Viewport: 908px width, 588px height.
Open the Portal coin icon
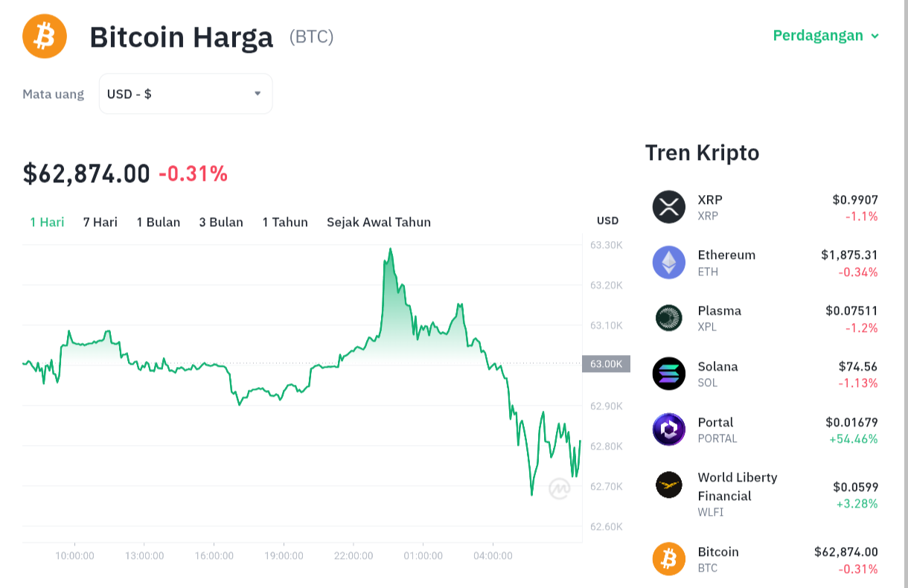[669, 429]
